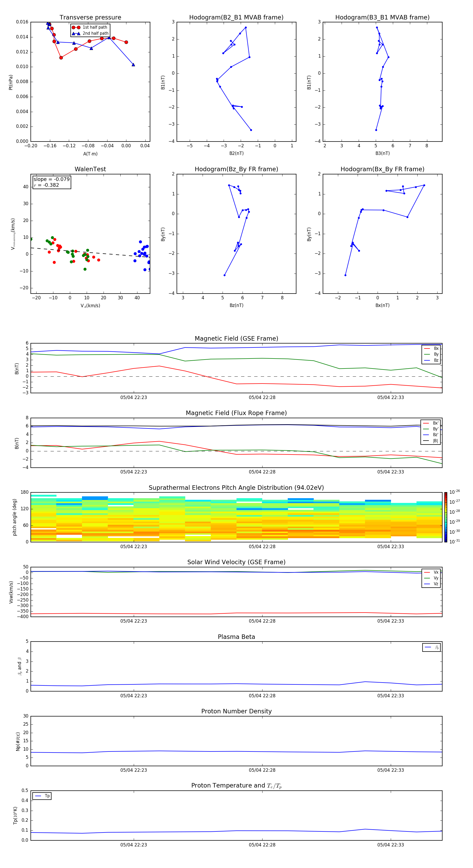Click the "Pt(nPa)" y-axis label
This screenshot has height=868, width=473.
tap(11, 82)
